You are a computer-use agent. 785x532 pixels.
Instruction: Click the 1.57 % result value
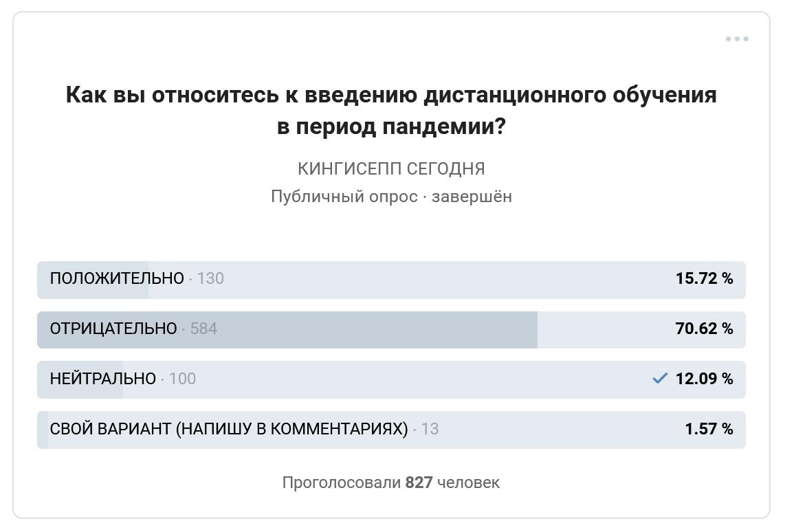709,430
